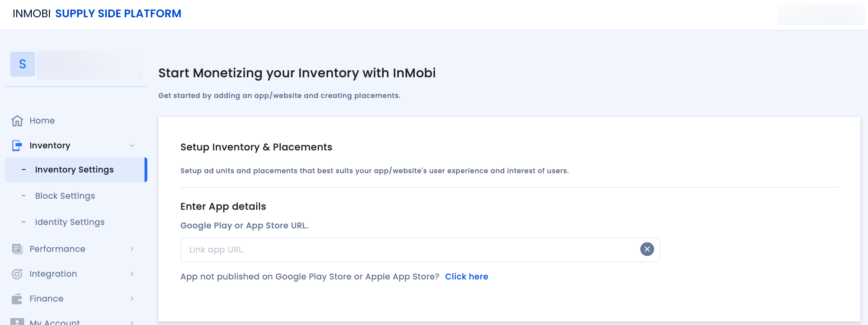This screenshot has height=325, width=868.
Task: Click 'Google Play or App Store URL.' label
Action: (244, 225)
